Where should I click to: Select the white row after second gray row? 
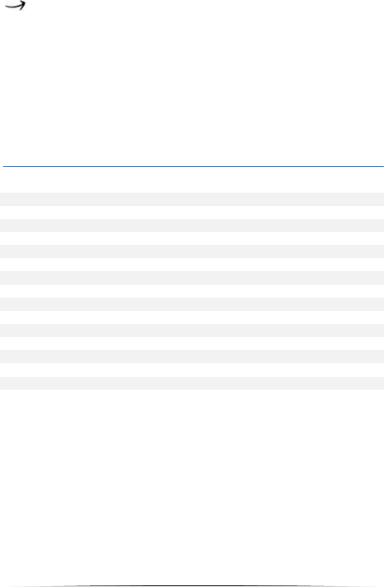(x=192, y=238)
